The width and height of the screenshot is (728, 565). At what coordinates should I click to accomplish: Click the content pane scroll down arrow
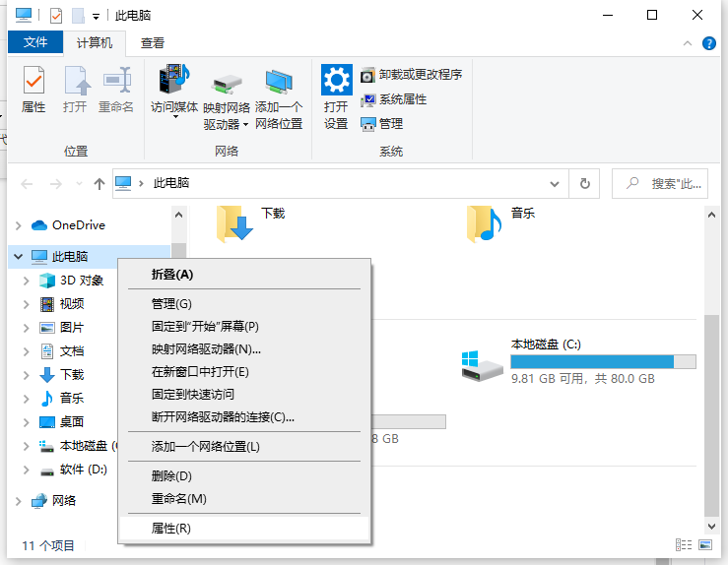[711, 526]
